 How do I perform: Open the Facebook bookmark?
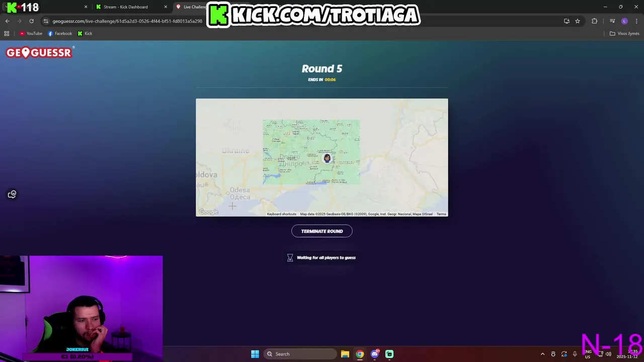tap(60, 34)
